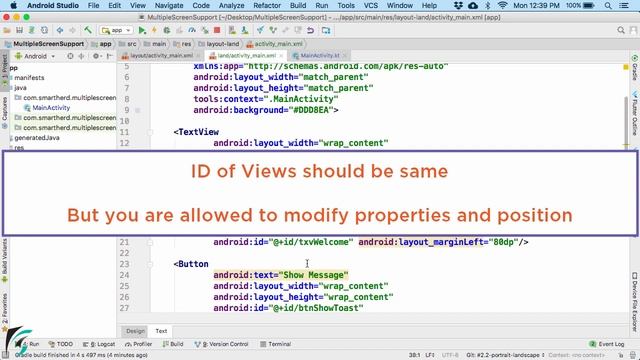640x360 pixels.
Task: Select generatedJava in project tree
Action: click(x=37, y=138)
